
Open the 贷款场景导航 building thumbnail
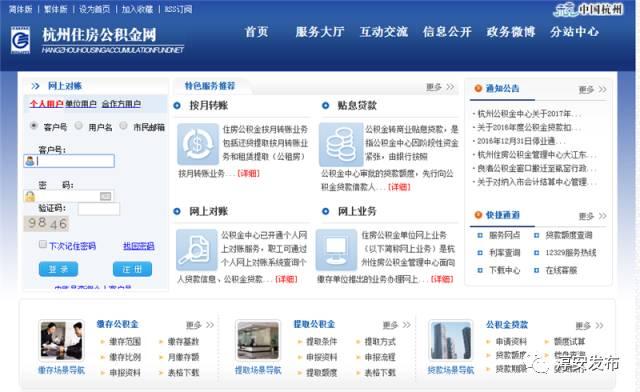[x=451, y=340]
